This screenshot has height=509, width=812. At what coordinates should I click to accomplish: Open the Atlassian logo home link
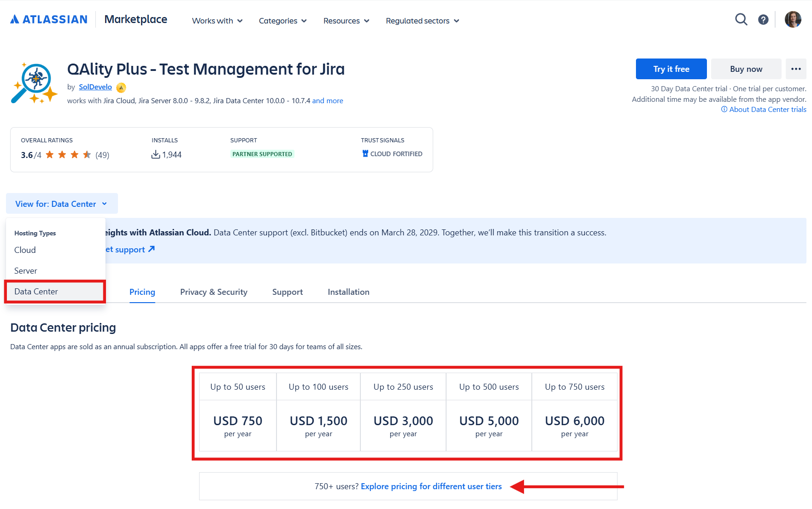49,19
